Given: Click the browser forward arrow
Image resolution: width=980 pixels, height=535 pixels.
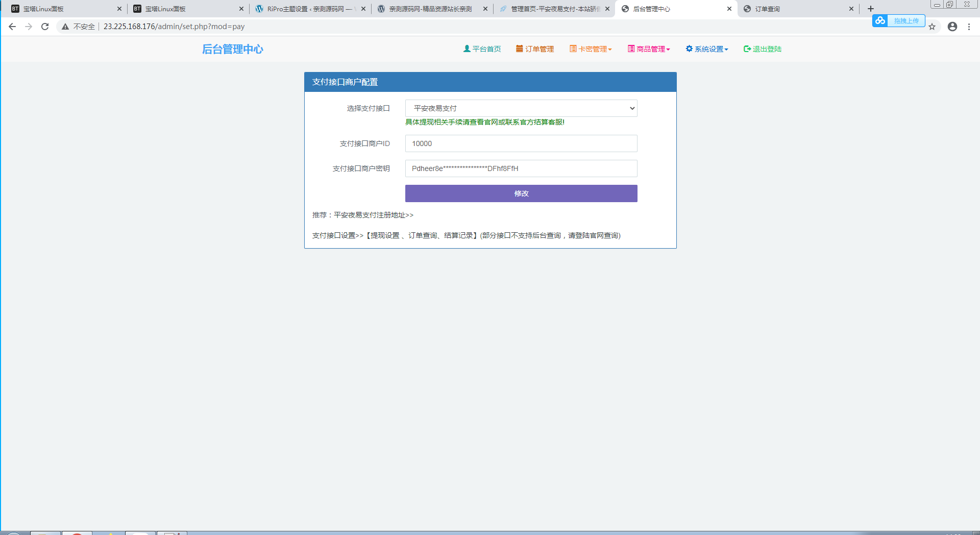Looking at the screenshot, I should 29,27.
